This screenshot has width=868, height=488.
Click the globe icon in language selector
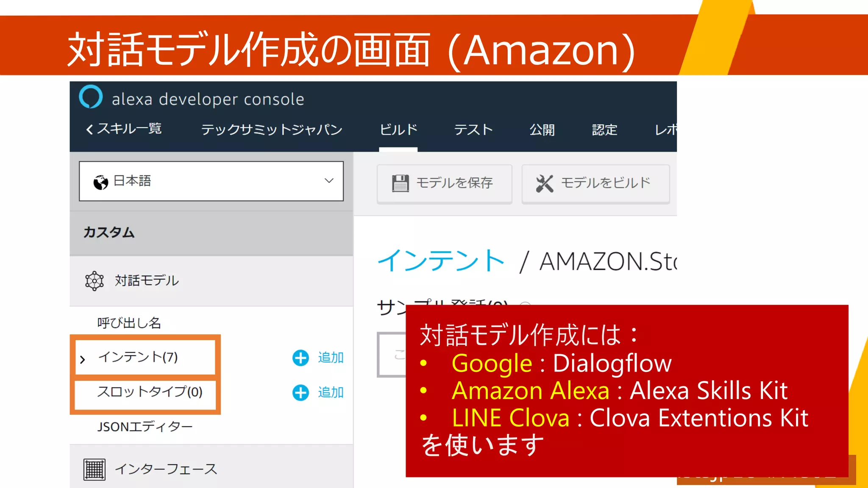point(101,182)
